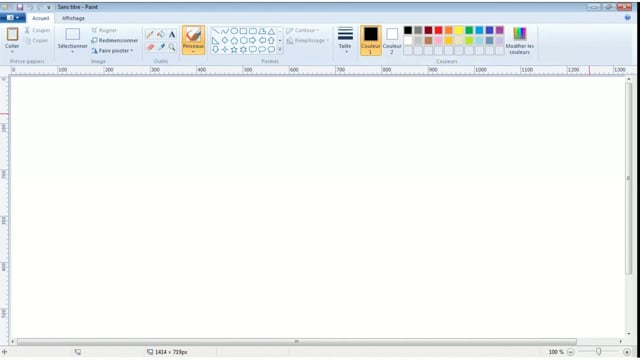The image size is (640, 360).
Task: Choose the straight line shape
Action: click(x=215, y=31)
